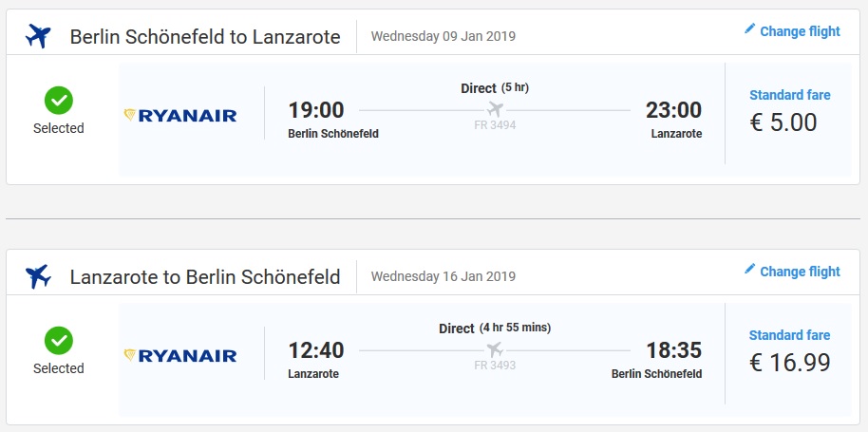Click the Ryanair logo for flight FR 3494
The width and height of the screenshot is (868, 432).
coord(180,115)
